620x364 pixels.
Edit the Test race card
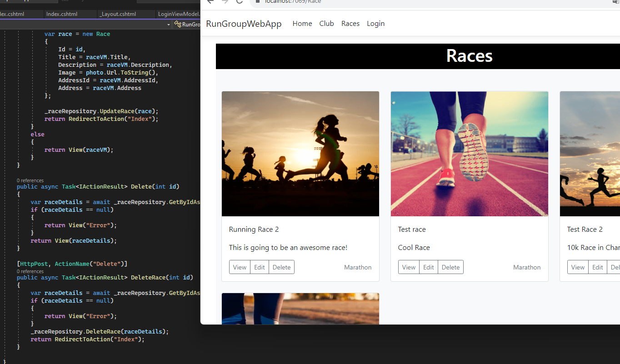429,267
